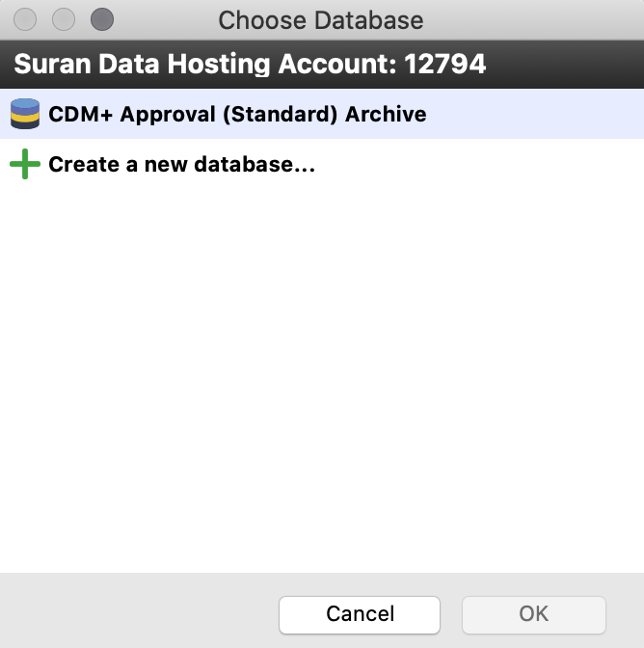Click account number 12794 in header
This screenshot has height=648, width=644.
(445, 65)
